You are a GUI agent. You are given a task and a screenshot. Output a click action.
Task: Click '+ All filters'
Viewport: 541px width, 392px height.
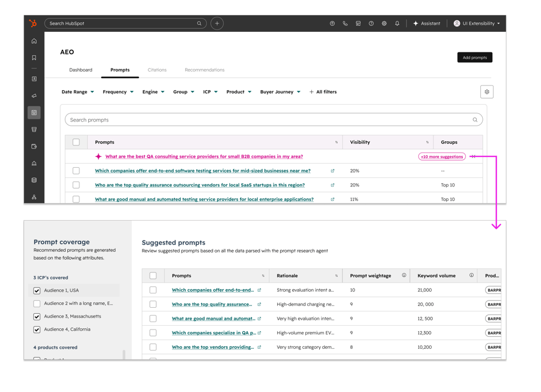pos(323,92)
